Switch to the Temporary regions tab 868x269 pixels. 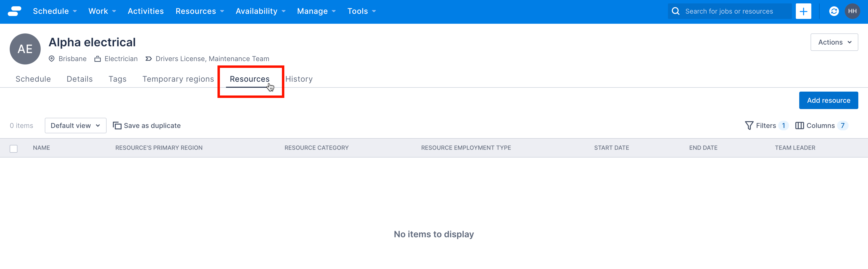tap(178, 79)
